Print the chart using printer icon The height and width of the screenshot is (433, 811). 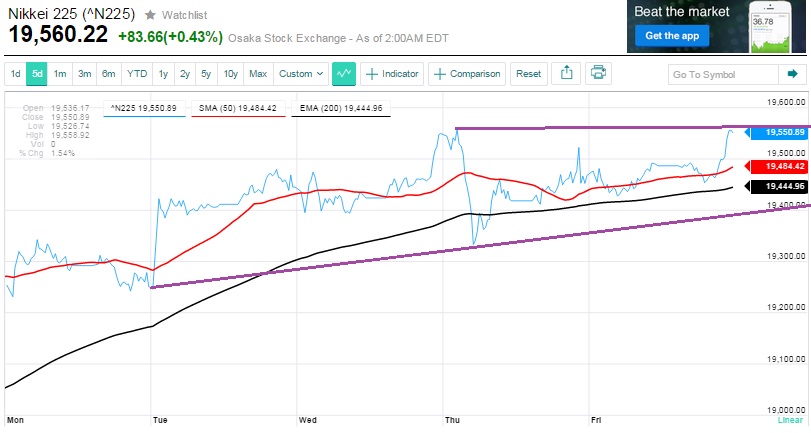(598, 73)
